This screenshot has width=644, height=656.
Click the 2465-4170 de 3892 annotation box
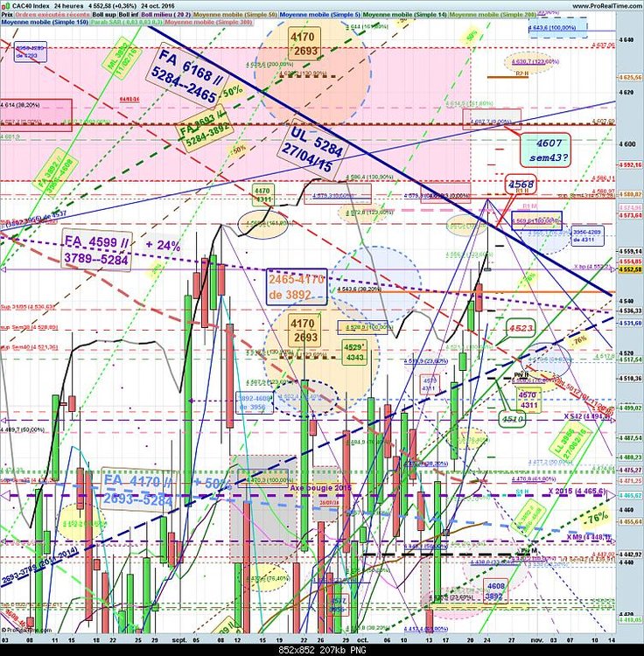(297, 287)
